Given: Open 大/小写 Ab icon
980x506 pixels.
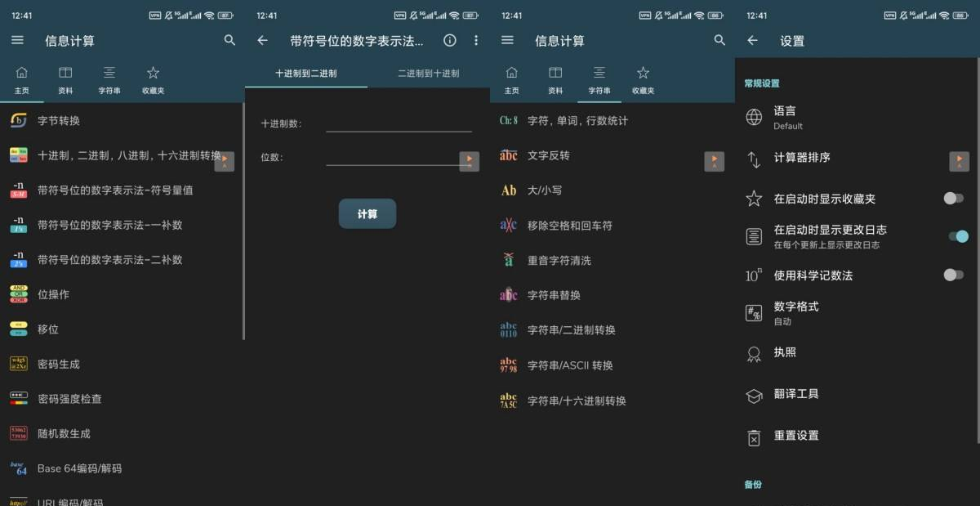Looking at the screenshot, I should (509, 190).
